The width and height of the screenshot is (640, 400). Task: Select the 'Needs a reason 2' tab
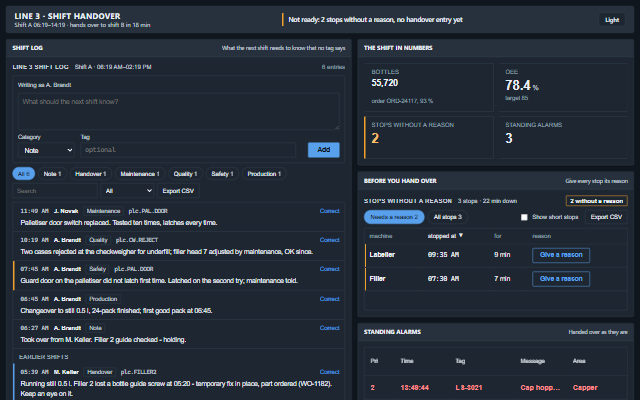pyautogui.click(x=394, y=217)
